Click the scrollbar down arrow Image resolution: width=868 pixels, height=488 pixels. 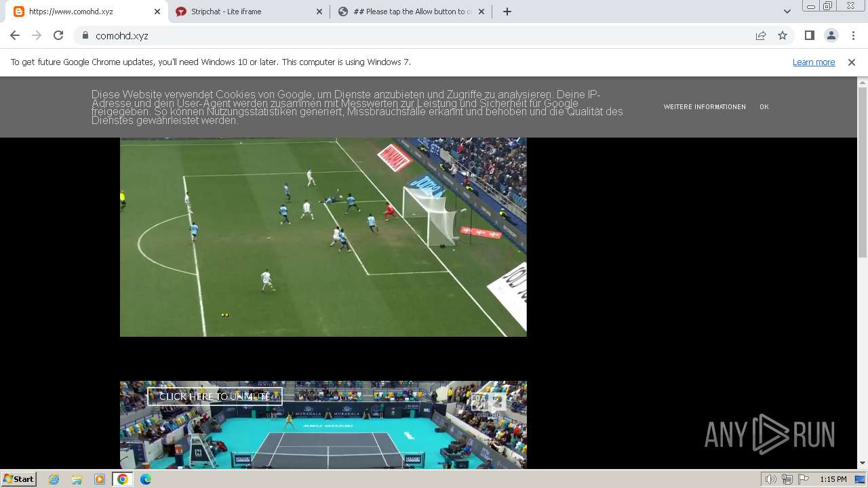tap(863, 464)
